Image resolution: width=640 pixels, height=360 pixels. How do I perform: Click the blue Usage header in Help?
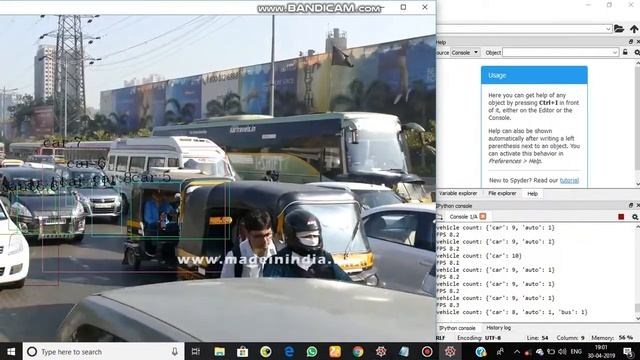point(534,75)
